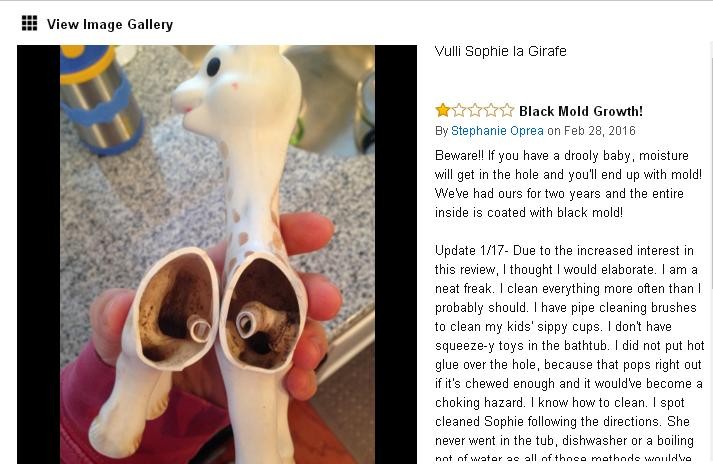Click the fifth empty rating star
Viewport: 713px width, 464px height.
tap(507, 110)
